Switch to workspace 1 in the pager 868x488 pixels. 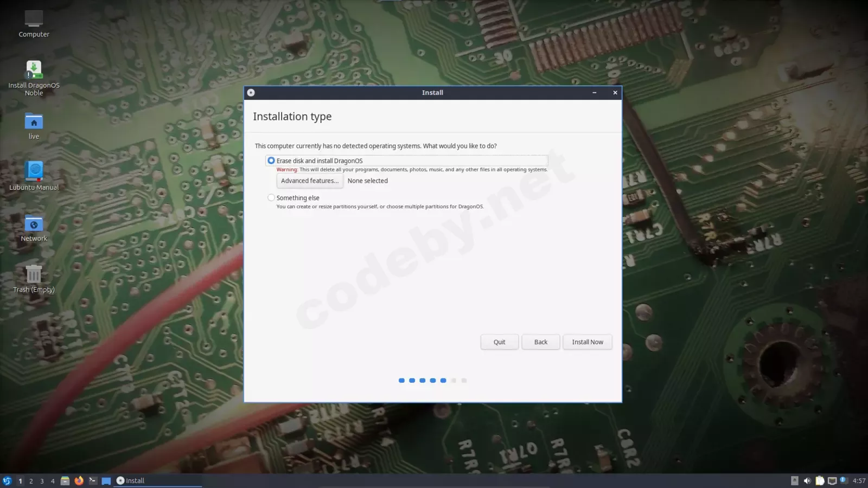point(20,481)
